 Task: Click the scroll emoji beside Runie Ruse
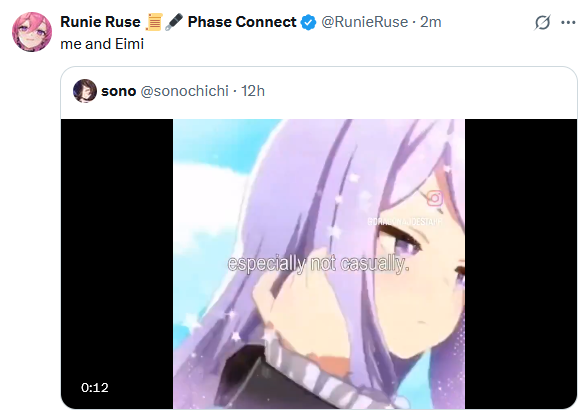click(x=154, y=22)
